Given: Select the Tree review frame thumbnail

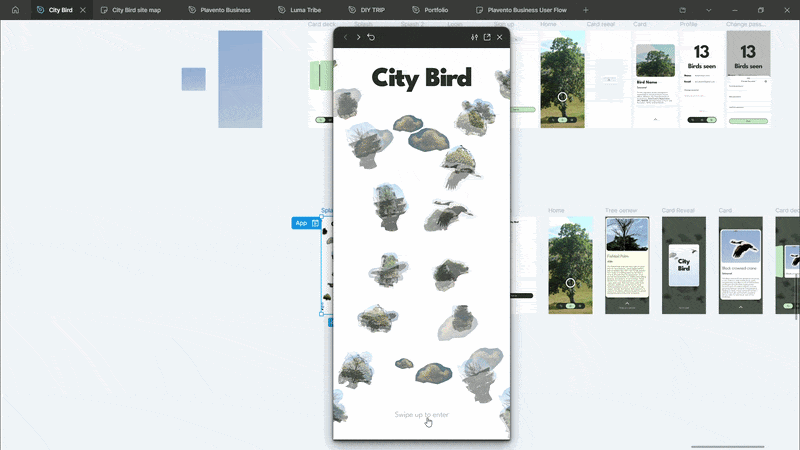Looking at the screenshot, I should (x=627, y=265).
